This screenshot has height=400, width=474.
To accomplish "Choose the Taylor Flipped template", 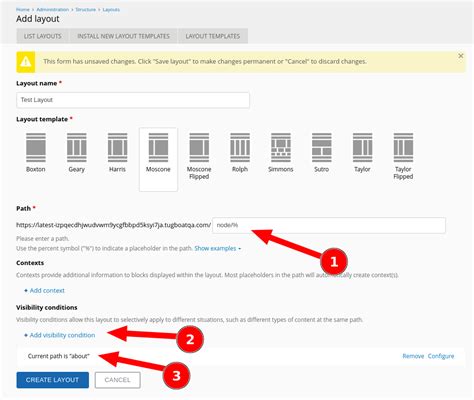I will click(403, 156).
